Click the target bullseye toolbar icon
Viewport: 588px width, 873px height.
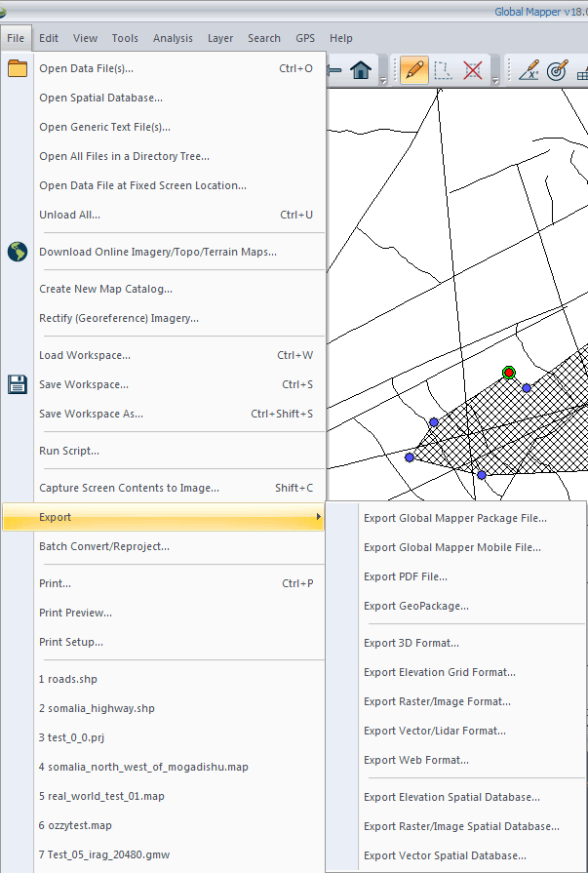(558, 70)
